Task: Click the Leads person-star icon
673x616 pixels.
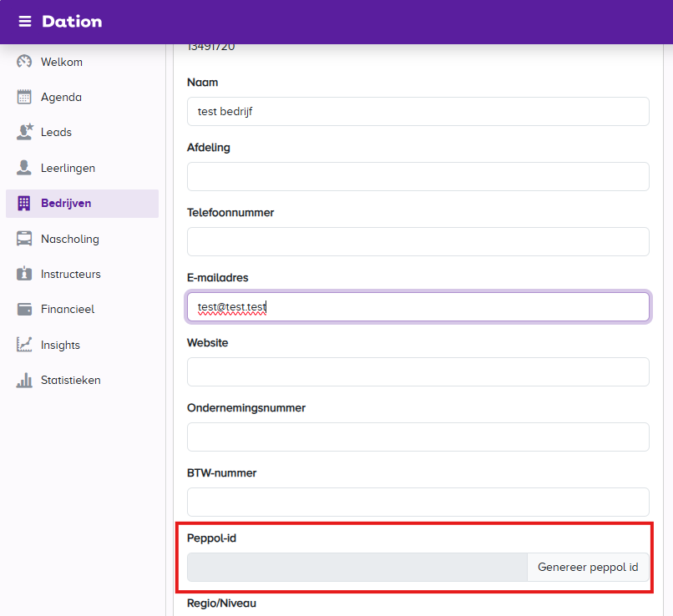Action: 24,132
